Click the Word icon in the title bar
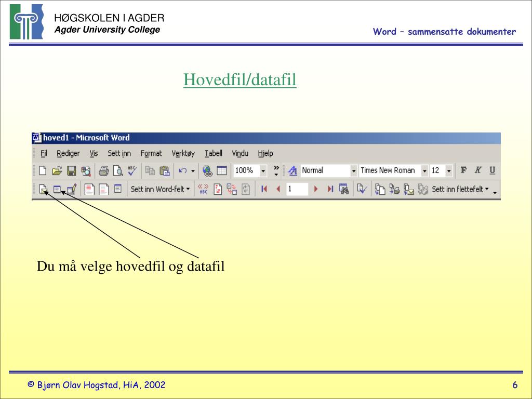 37,137
